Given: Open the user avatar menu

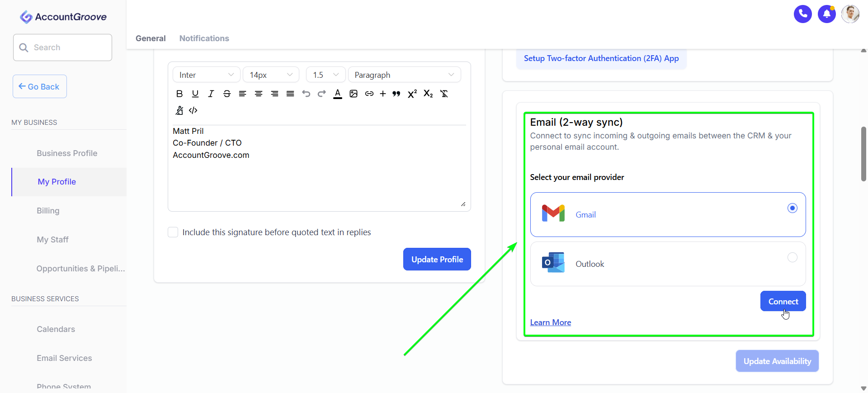Looking at the screenshot, I should coord(850,14).
